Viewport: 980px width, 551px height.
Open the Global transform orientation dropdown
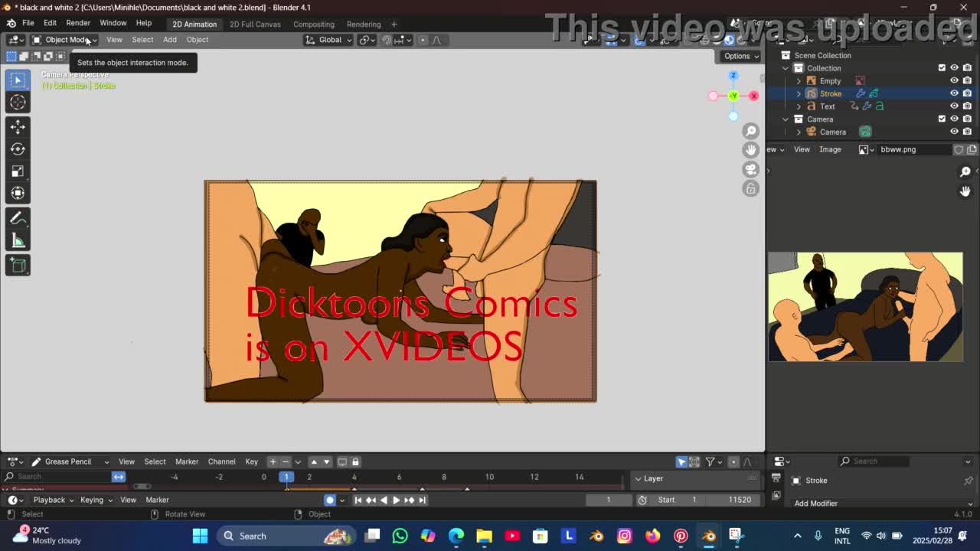coord(329,40)
